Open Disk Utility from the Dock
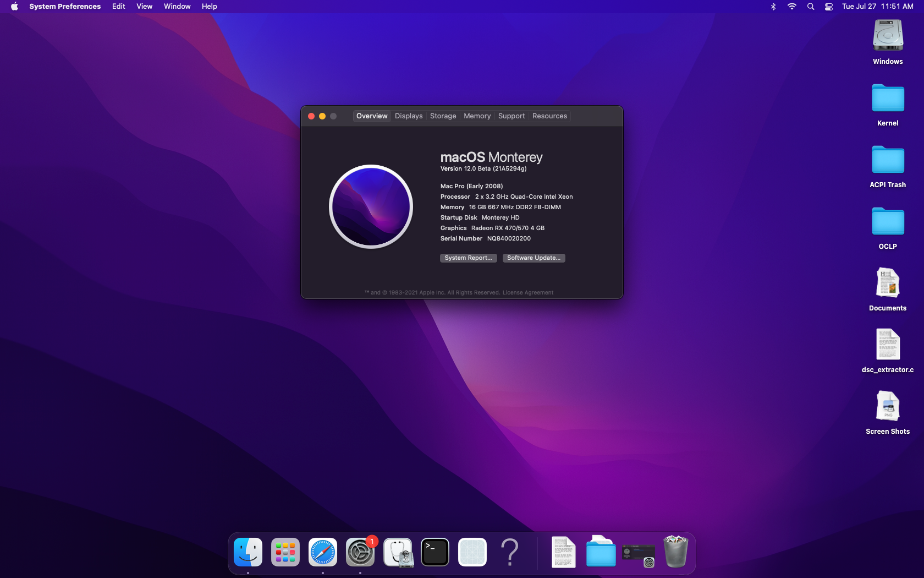 [x=398, y=552]
